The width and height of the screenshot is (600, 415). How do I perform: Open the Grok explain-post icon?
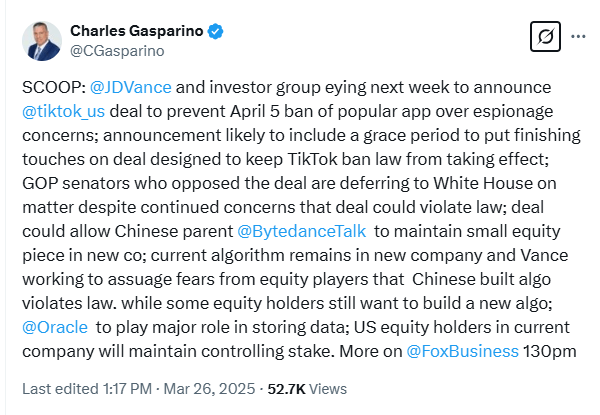coord(545,36)
